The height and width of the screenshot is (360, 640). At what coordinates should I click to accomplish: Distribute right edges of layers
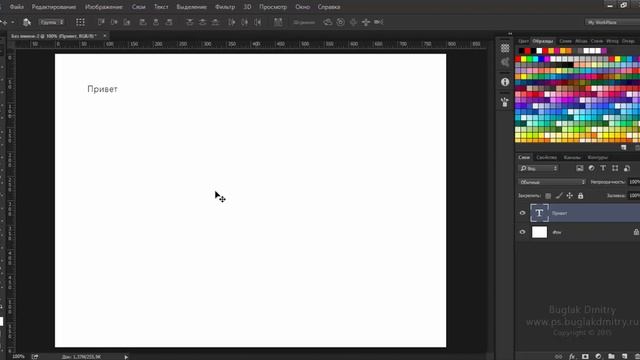[x=258, y=22]
